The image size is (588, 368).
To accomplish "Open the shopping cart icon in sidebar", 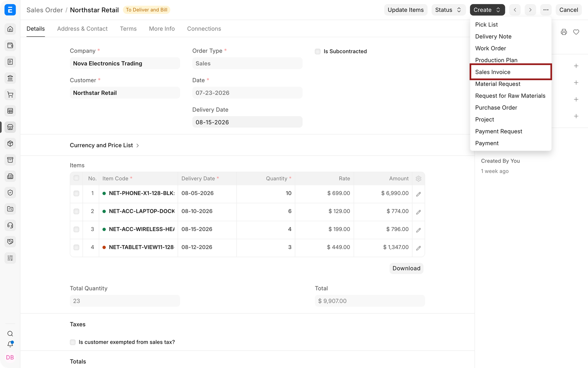I will point(10,95).
